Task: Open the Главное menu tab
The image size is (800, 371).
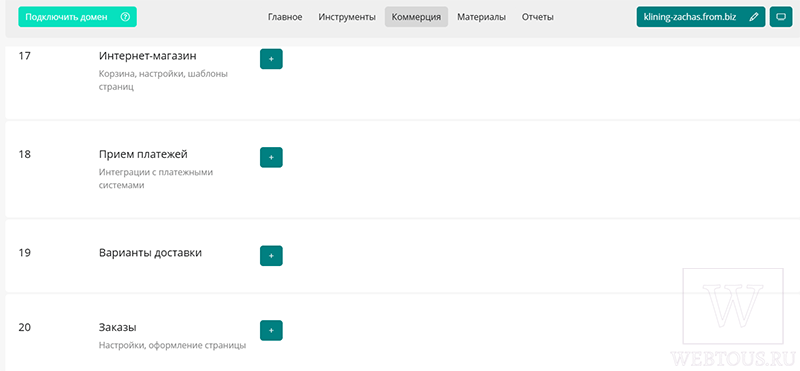Action: tap(285, 17)
